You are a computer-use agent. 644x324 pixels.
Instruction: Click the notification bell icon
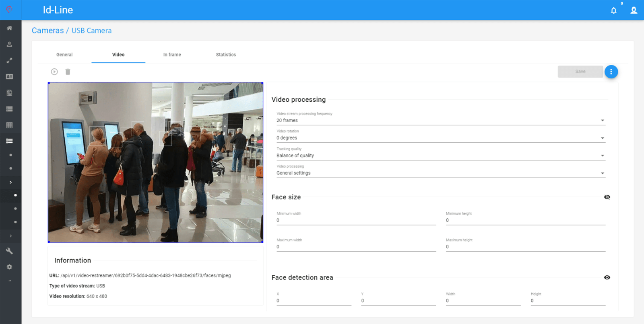(613, 10)
